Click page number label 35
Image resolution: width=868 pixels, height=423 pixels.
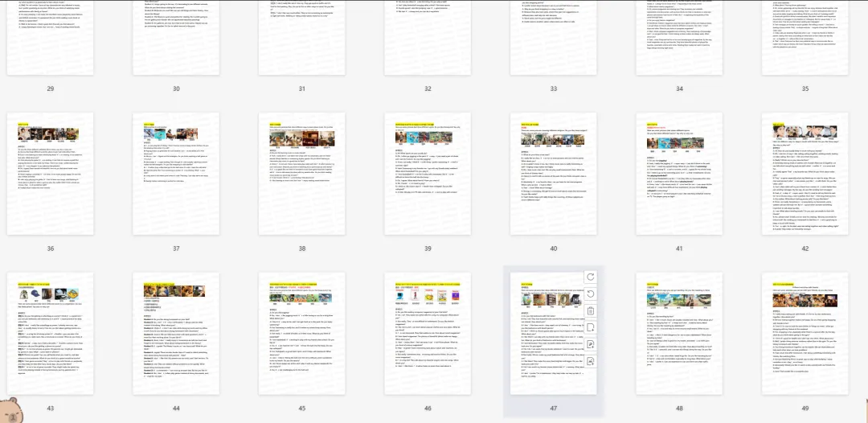click(x=805, y=88)
